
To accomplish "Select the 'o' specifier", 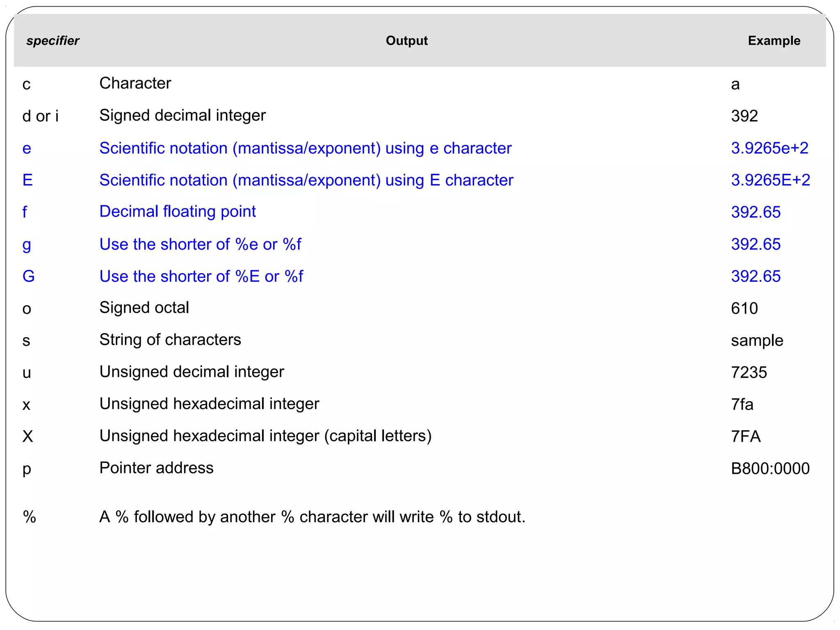I will [x=27, y=309].
